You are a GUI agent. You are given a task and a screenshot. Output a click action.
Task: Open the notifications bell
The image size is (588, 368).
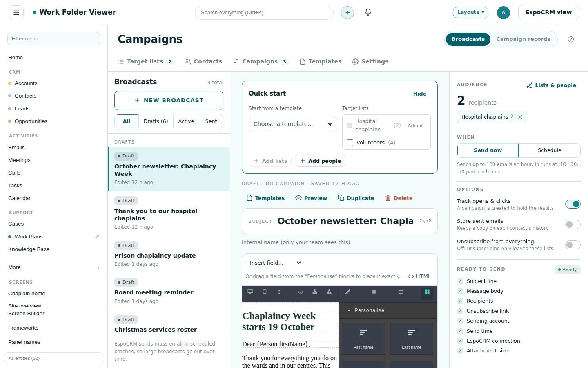pos(368,12)
